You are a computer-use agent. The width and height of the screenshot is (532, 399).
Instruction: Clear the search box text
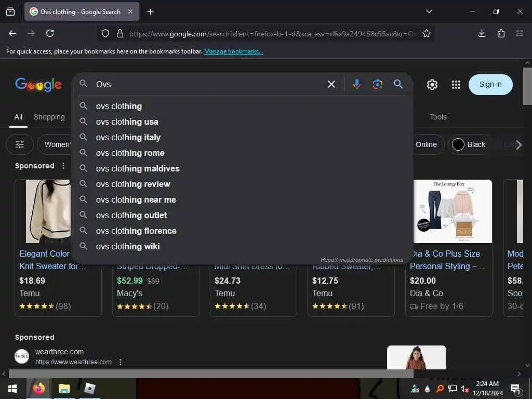tap(331, 84)
